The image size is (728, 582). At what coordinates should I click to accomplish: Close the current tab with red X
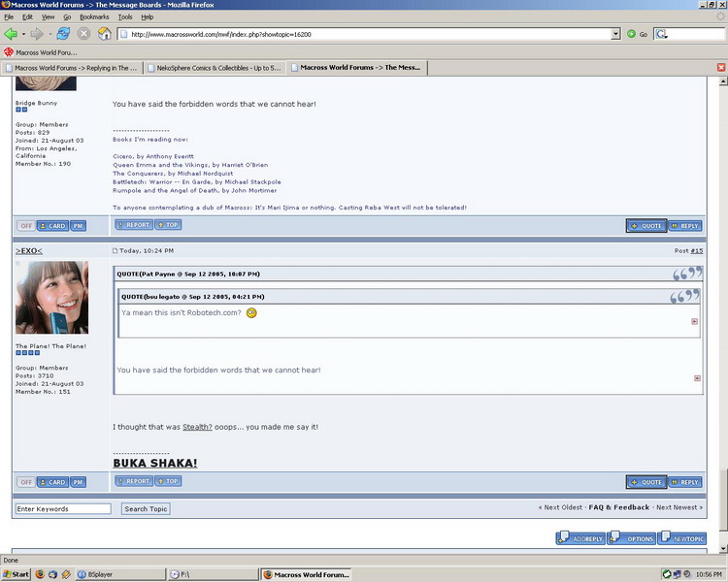[x=721, y=68]
